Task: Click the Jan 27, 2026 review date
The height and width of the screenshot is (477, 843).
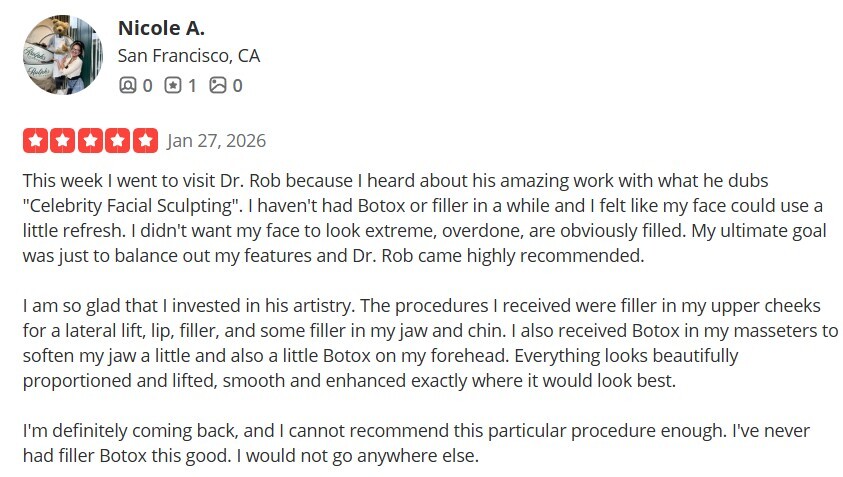Action: (216, 140)
